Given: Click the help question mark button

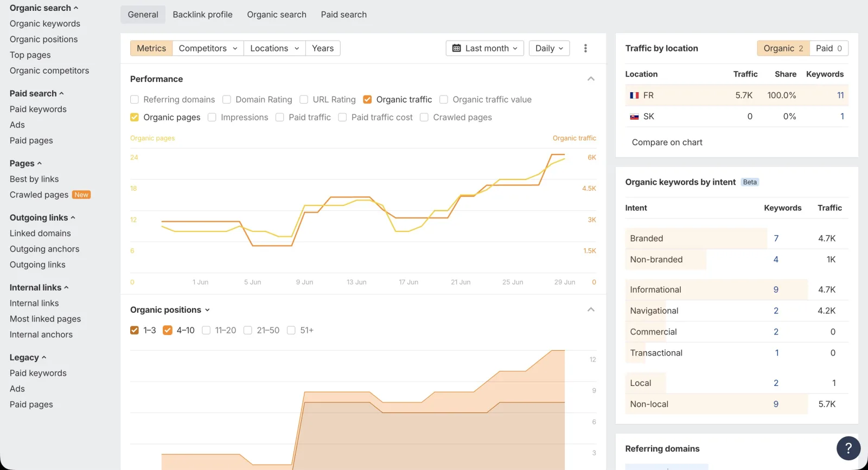Looking at the screenshot, I should point(848,448).
